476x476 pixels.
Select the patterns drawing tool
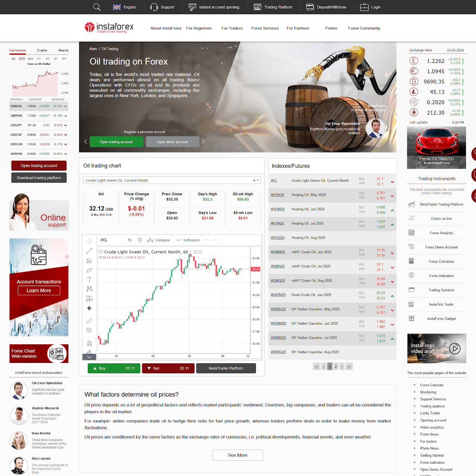pyautogui.click(x=89, y=289)
